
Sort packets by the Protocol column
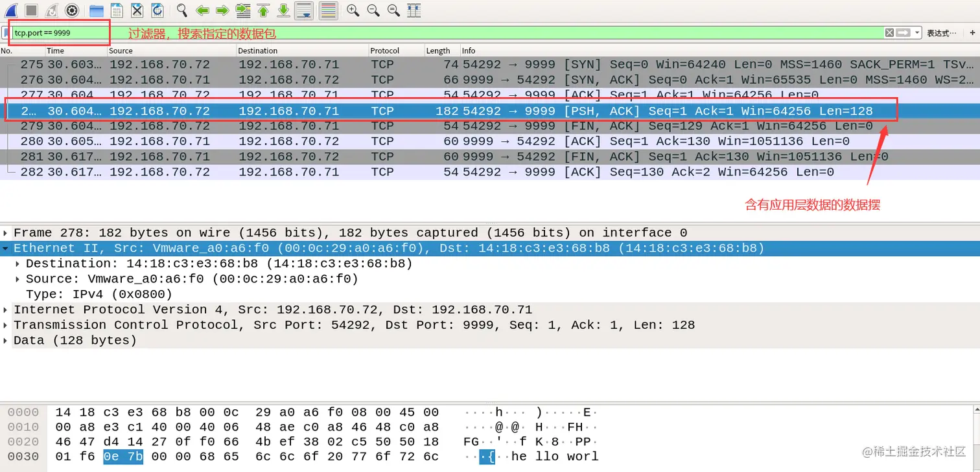point(396,51)
